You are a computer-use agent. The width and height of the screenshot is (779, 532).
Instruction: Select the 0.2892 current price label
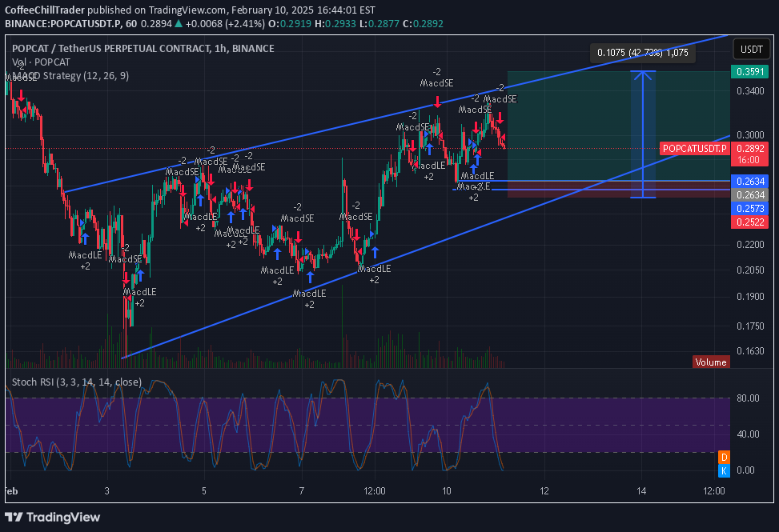pos(749,148)
